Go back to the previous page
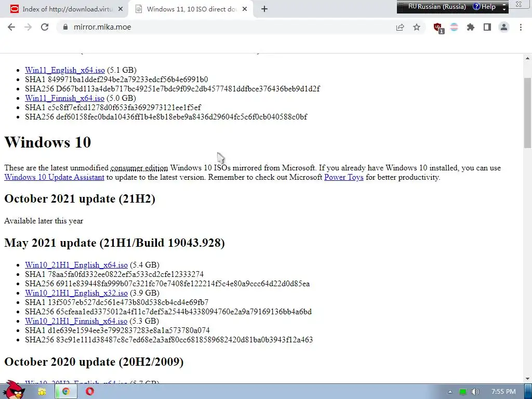 11,27
